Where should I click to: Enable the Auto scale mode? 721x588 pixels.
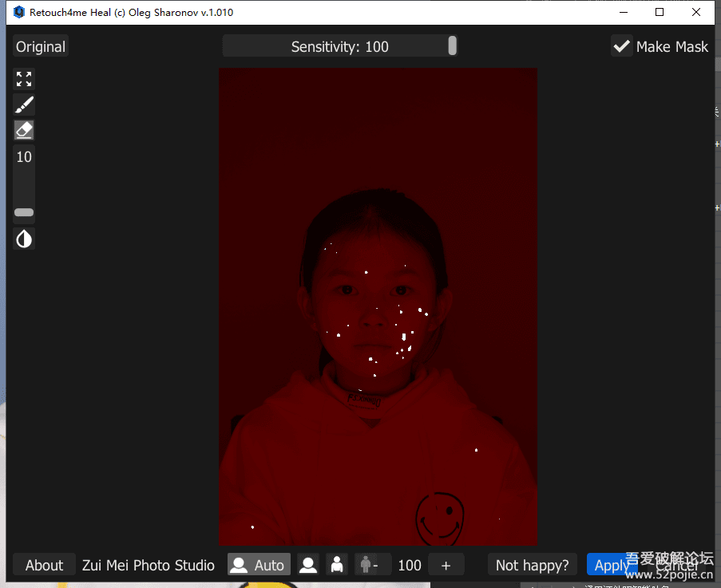click(259, 565)
